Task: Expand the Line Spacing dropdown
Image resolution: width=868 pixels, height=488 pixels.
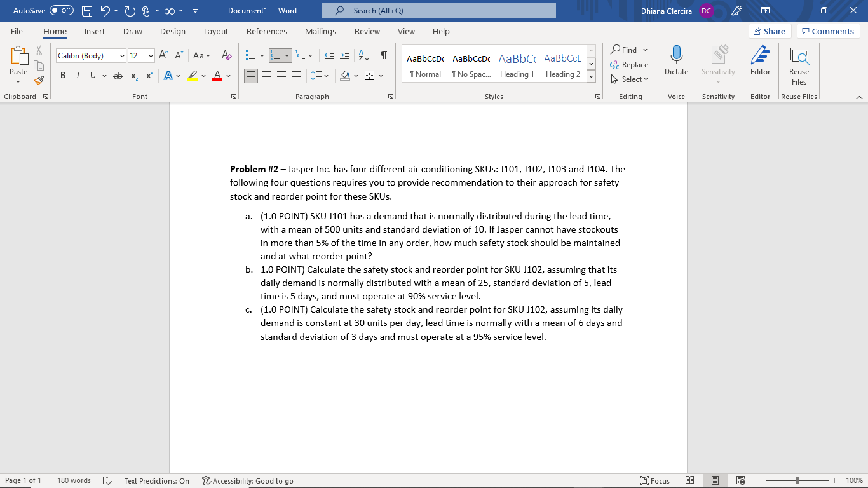Action: coord(325,76)
